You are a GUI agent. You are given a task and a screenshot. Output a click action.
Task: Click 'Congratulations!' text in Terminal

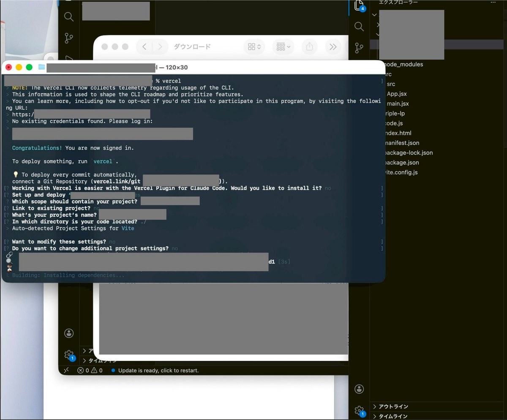click(37, 148)
